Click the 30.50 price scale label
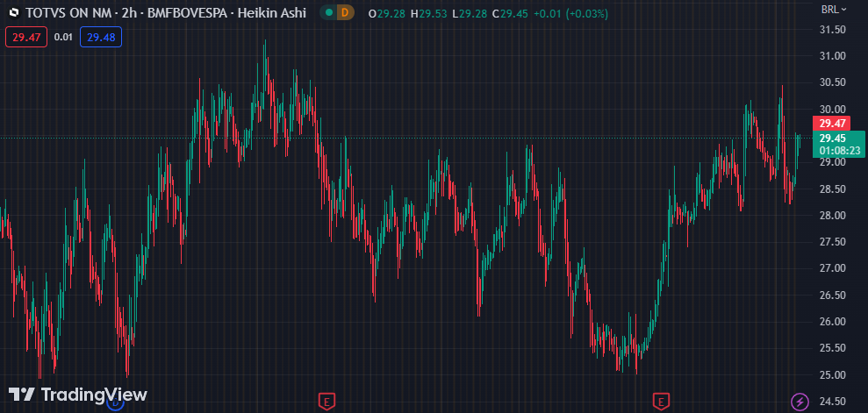The height and width of the screenshot is (413, 868). [x=833, y=82]
